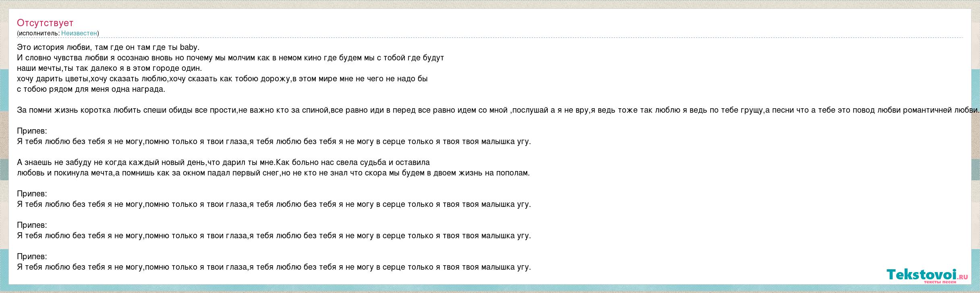Click the line 'наши мечты,ты так далеко'

[x=110, y=68]
